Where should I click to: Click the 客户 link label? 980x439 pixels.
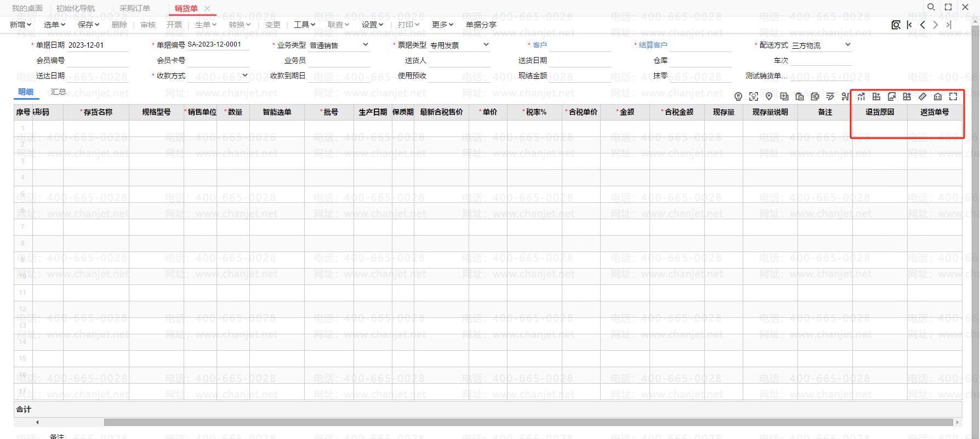(539, 45)
